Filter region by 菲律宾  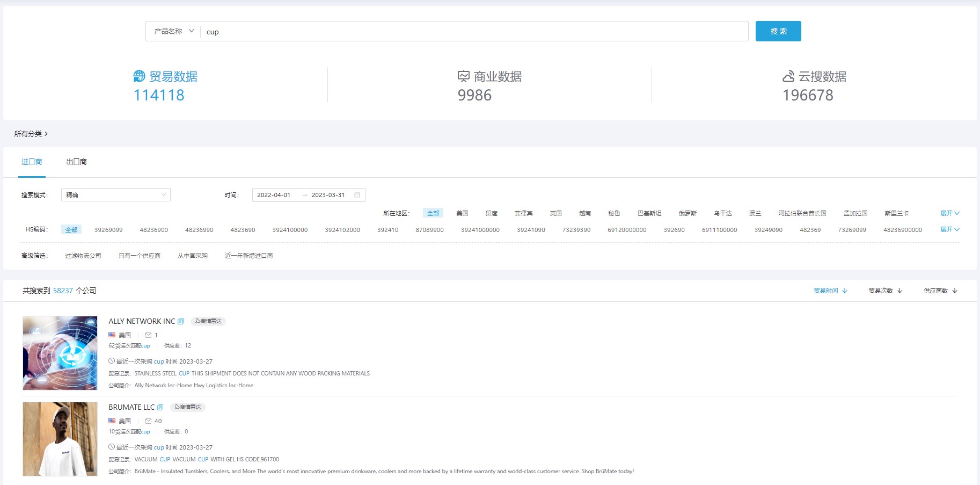click(x=523, y=213)
